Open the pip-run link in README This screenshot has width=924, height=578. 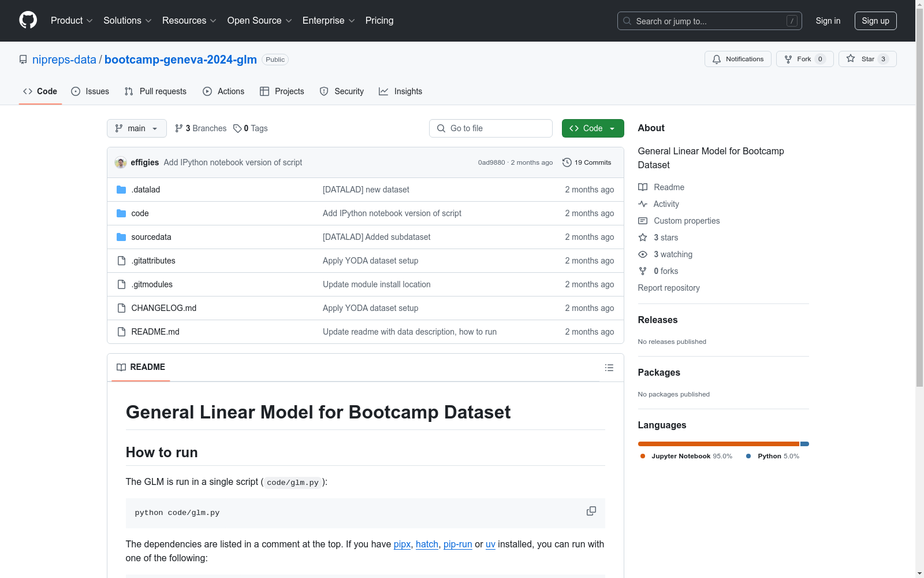(458, 544)
